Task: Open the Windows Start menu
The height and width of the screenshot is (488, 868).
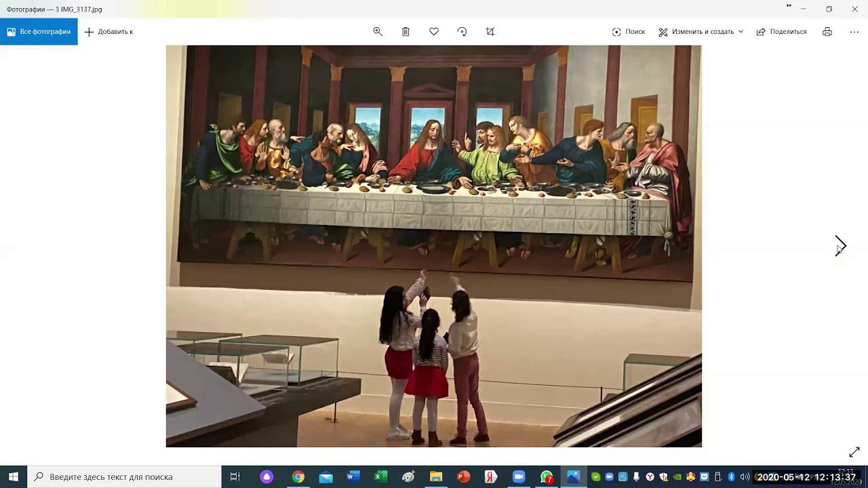Action: [14, 476]
